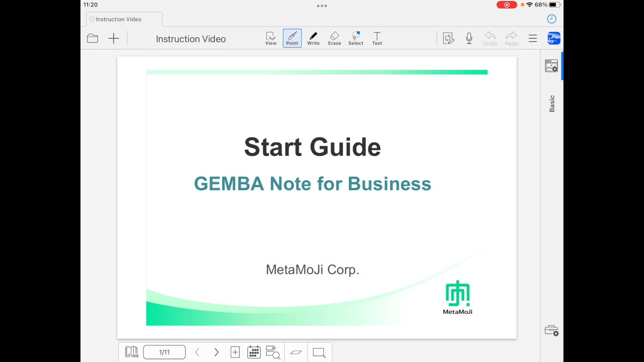Viewport: 644px width, 362px height.
Task: Open the calendar grid icon
Action: 254,352
